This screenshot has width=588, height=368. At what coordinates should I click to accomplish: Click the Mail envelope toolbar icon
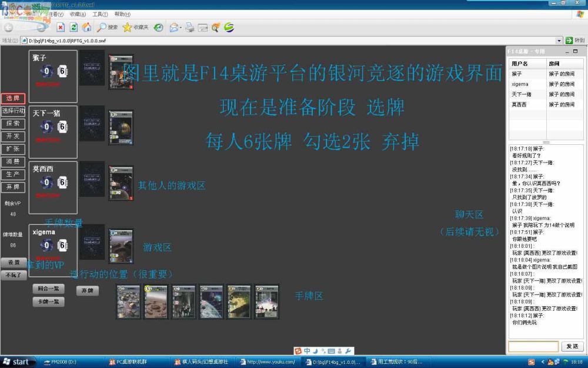pos(173,28)
